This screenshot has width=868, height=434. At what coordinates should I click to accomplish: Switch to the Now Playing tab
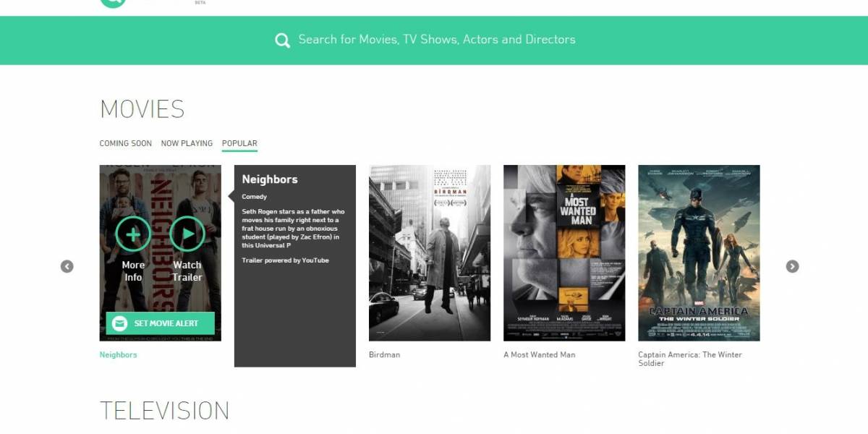tap(187, 143)
